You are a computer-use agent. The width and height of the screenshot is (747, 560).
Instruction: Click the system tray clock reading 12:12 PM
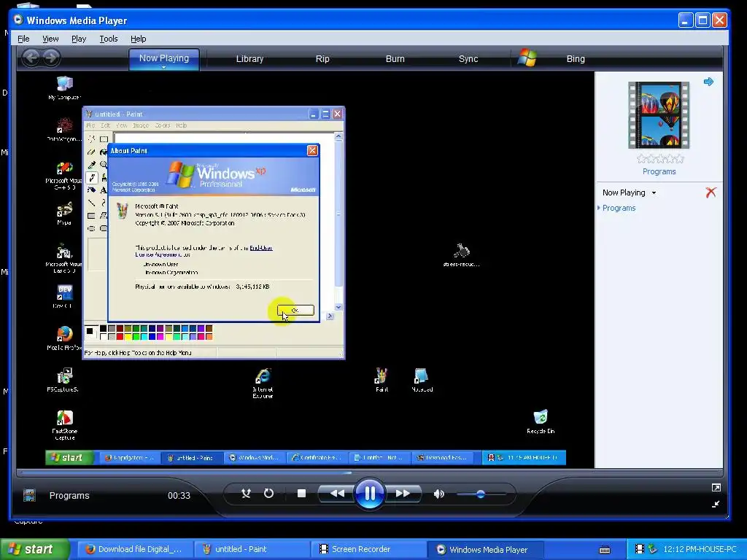(700, 549)
